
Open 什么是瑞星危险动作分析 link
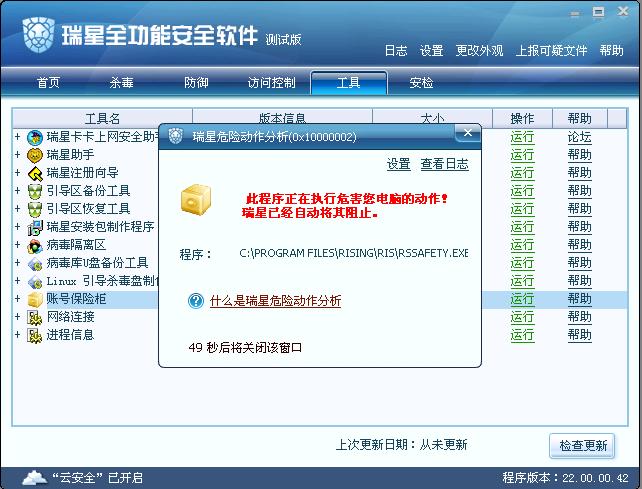click(x=275, y=301)
